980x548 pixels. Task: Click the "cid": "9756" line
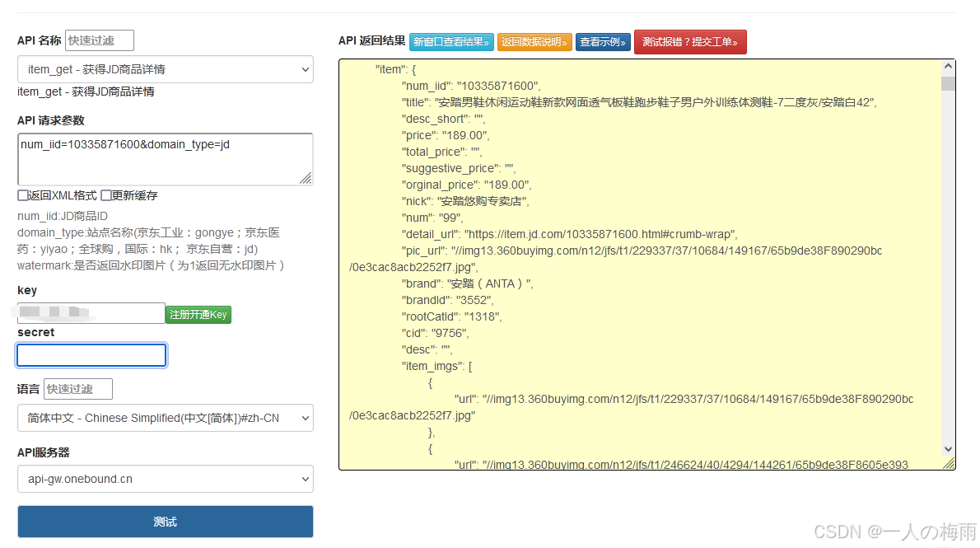pyautogui.click(x=435, y=334)
